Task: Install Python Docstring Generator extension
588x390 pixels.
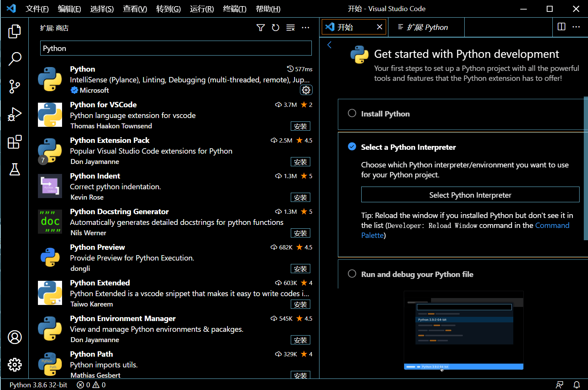Action: (300, 233)
